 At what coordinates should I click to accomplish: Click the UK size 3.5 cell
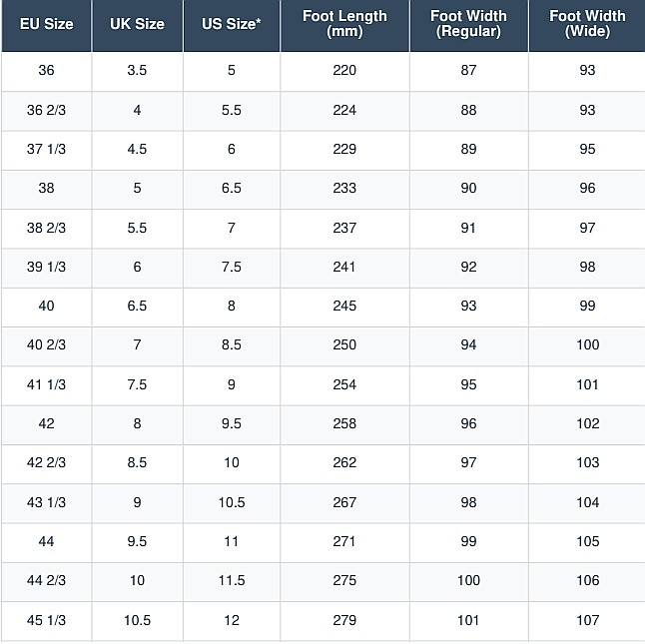137,70
